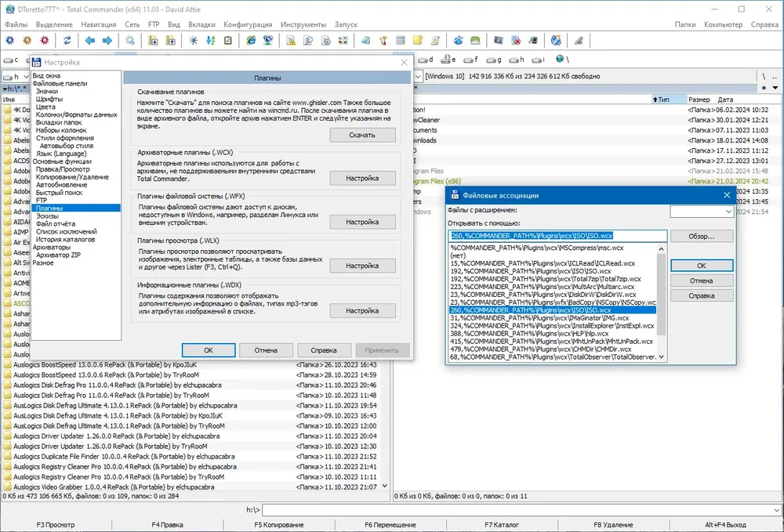
Task: Click the yellow sticky note toolbar icon
Action: [x=418, y=41]
